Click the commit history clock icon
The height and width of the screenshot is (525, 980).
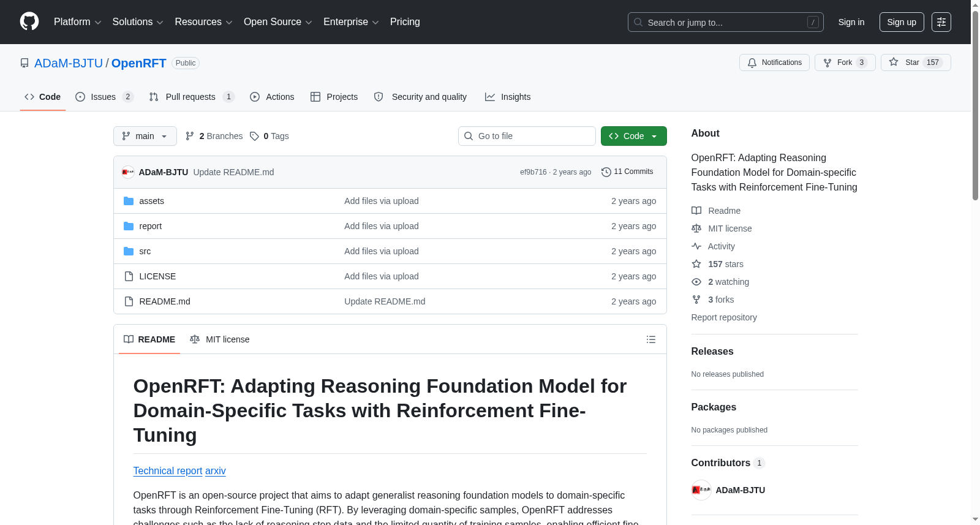[606, 172]
